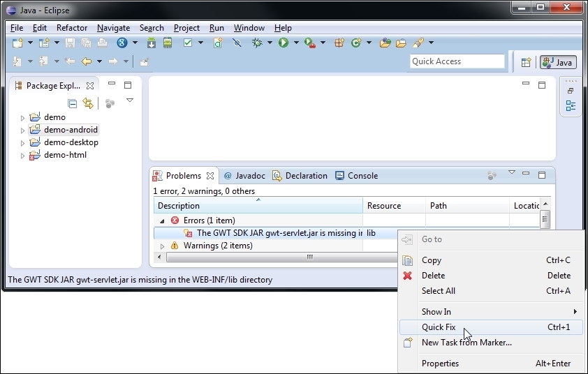Open the Google services dropdown arrow
The image size is (588, 374).
coord(135,43)
